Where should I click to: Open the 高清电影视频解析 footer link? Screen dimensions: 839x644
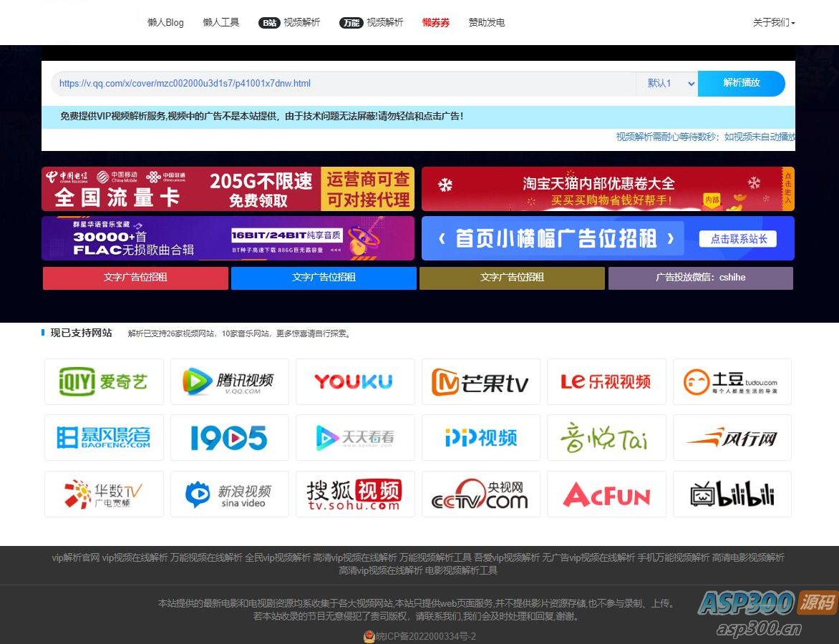(748, 558)
